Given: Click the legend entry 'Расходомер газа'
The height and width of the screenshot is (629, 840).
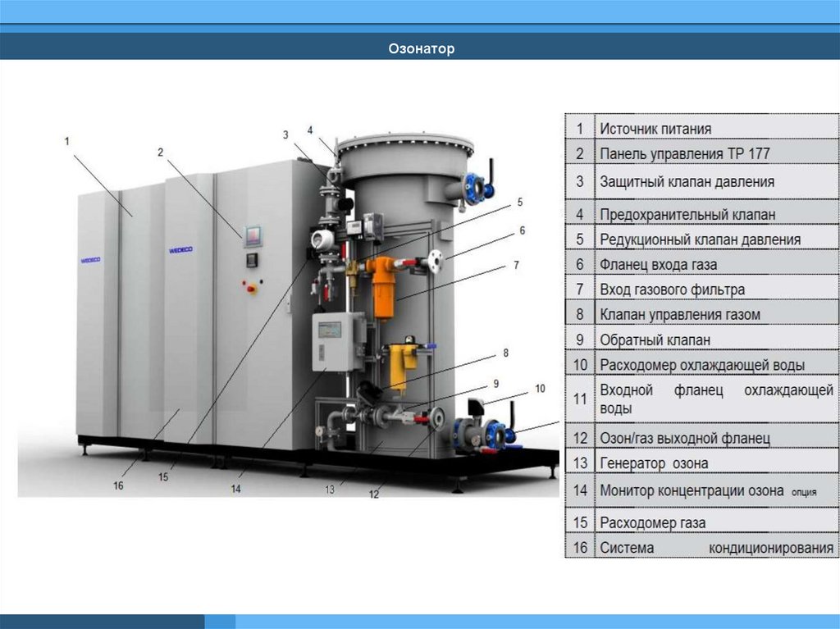Looking at the screenshot, I should (x=652, y=522).
